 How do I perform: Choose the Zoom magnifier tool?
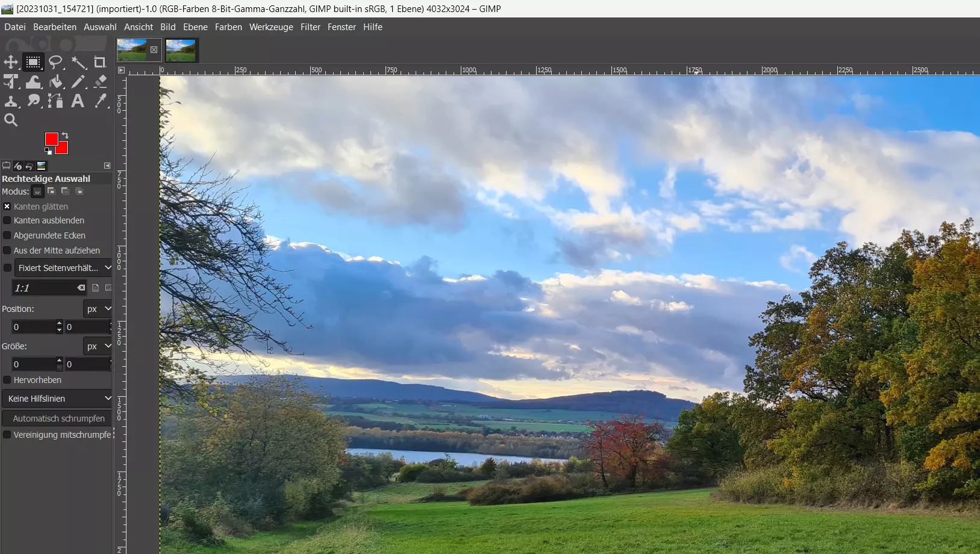coord(10,119)
